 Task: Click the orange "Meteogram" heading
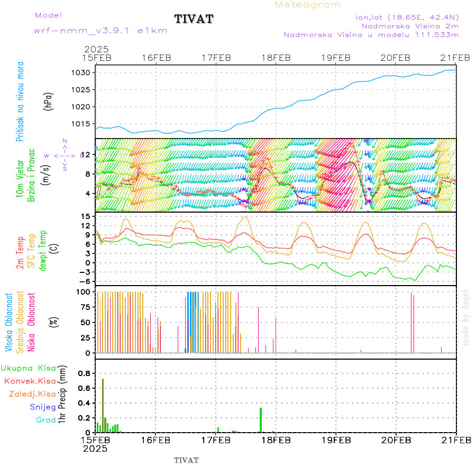tap(307, 5)
